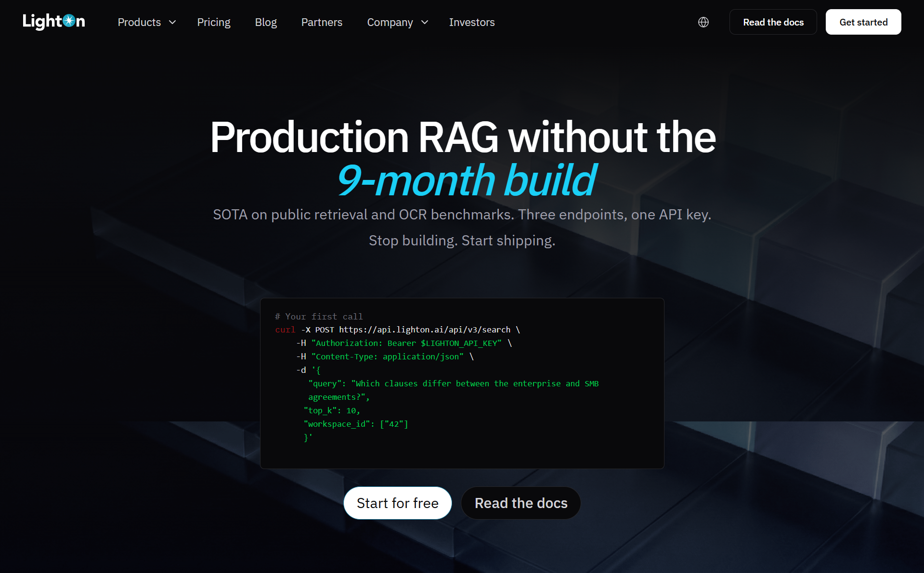924x573 pixels.
Task: Click the '9-month build' headline text
Action: coord(466,180)
